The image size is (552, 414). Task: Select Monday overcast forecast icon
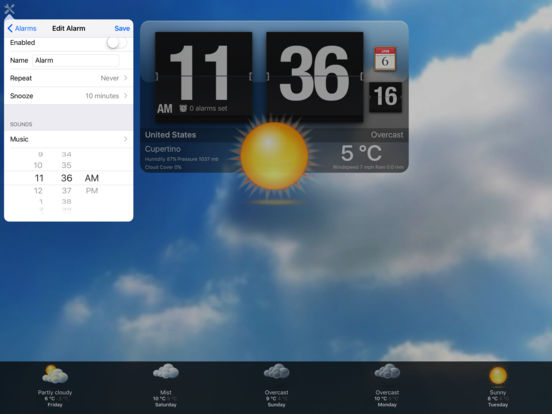tap(387, 371)
